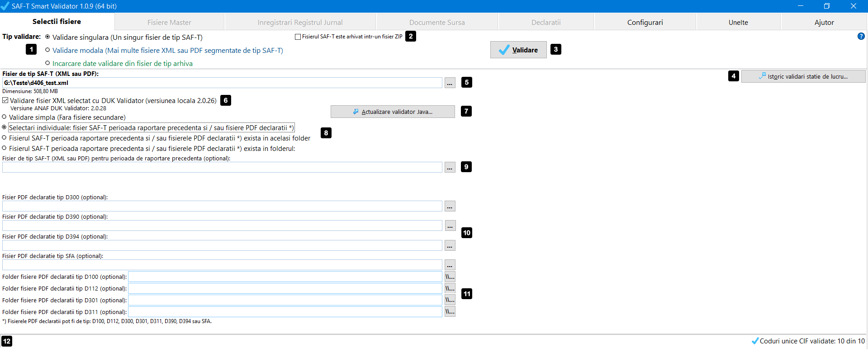Choose folder for D301 declarations
The height and width of the screenshot is (352, 868).
click(450, 300)
